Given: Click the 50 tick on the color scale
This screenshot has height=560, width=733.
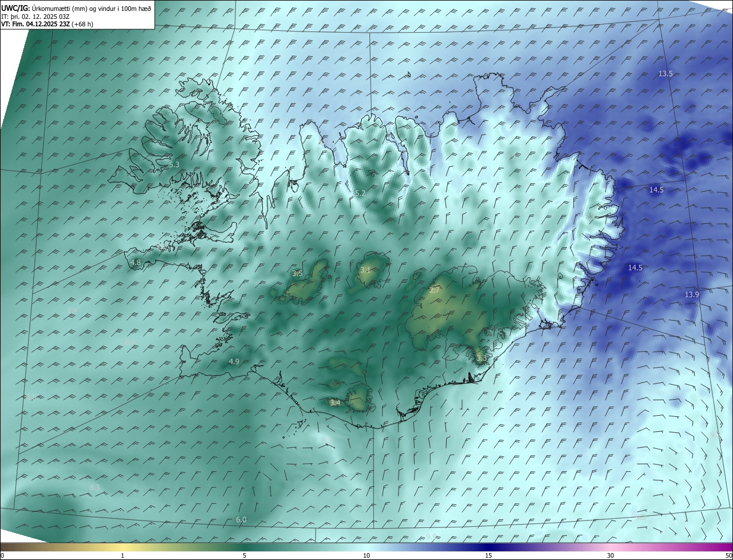Looking at the screenshot, I should (x=728, y=555).
